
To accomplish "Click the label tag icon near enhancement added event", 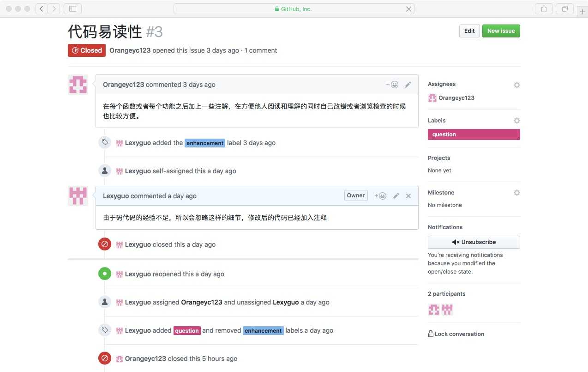I will [105, 142].
